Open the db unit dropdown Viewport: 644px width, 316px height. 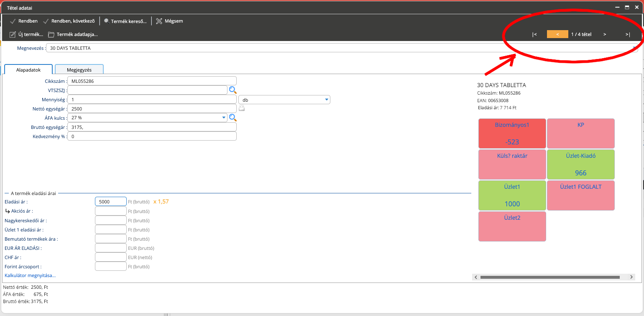pyautogui.click(x=284, y=100)
